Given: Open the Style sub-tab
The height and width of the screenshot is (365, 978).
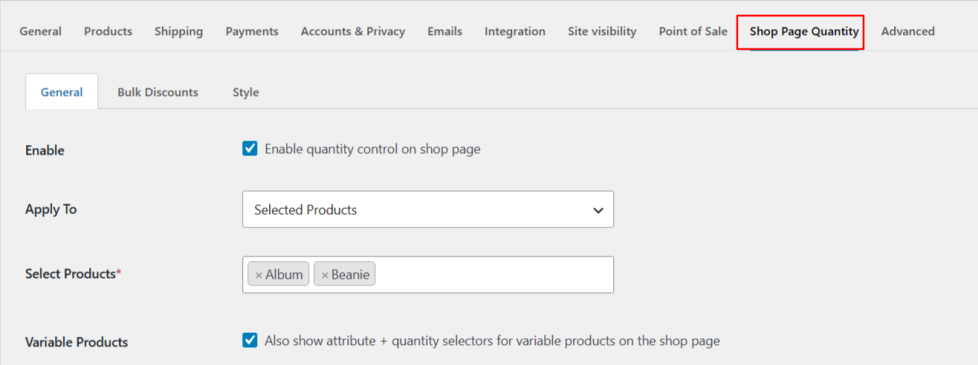Looking at the screenshot, I should [x=246, y=92].
